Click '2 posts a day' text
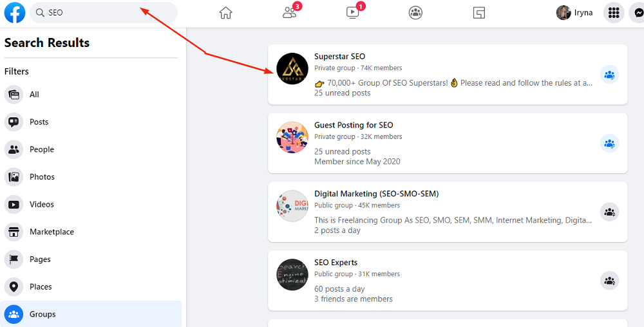 click(x=337, y=230)
